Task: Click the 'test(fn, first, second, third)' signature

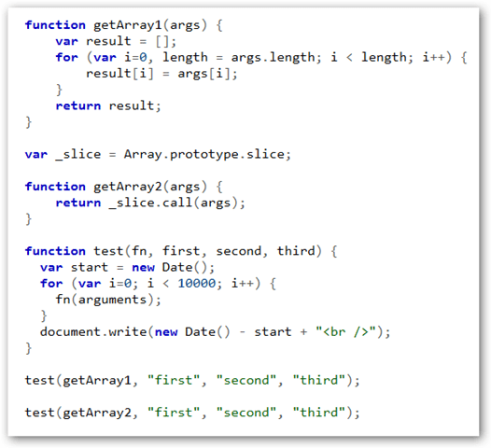Action: 207,251
